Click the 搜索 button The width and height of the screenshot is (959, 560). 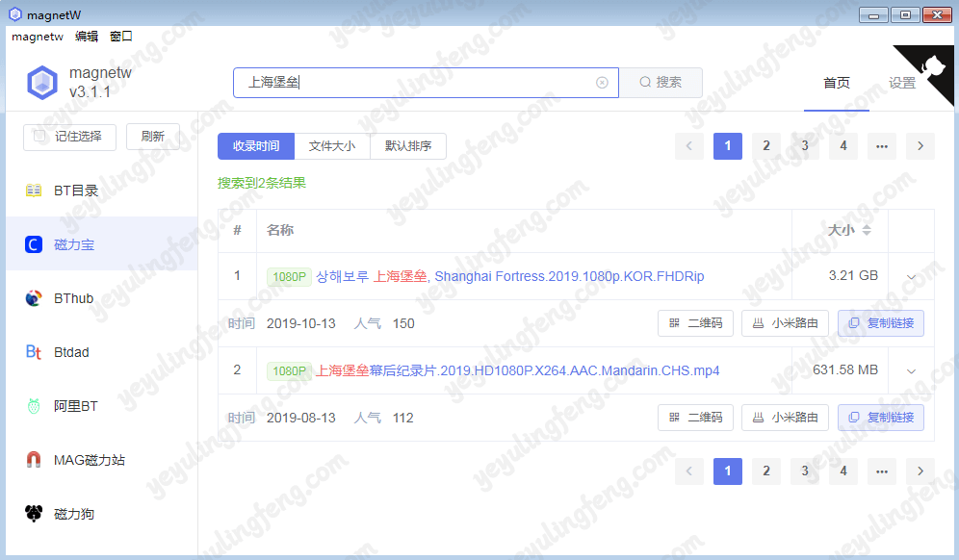coord(661,83)
